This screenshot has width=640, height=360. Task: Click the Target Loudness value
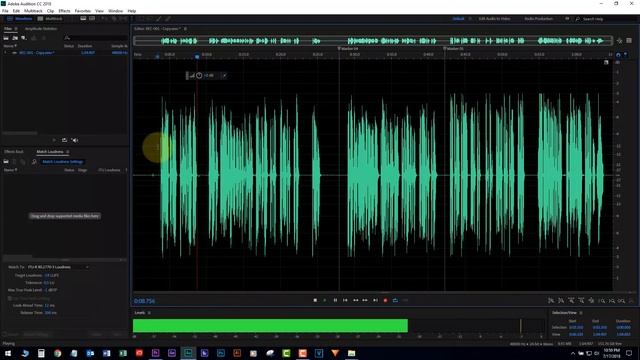click(52, 276)
